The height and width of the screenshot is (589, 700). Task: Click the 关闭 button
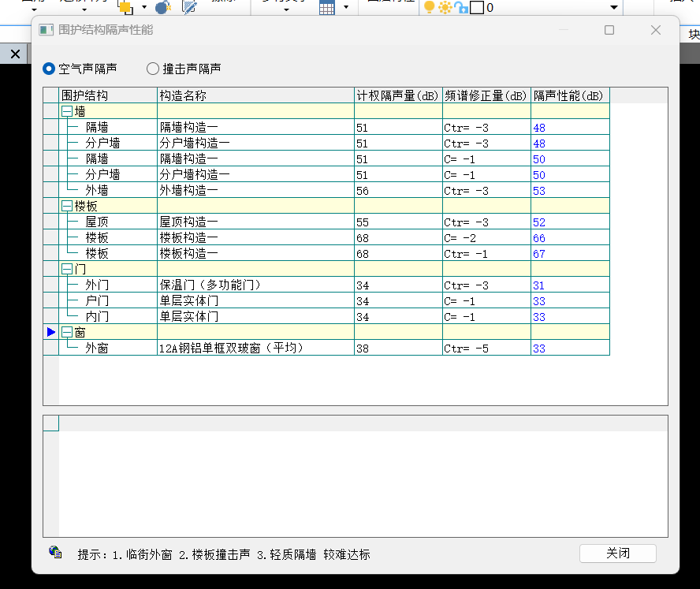coord(617,553)
